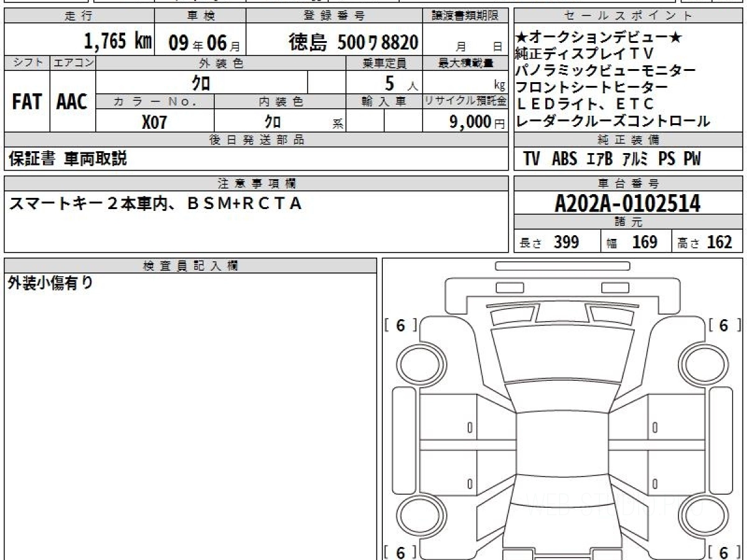Screen dimensions: 747x560
Task: Select registration plate 徳島 500ワ8820
Action: click(353, 42)
